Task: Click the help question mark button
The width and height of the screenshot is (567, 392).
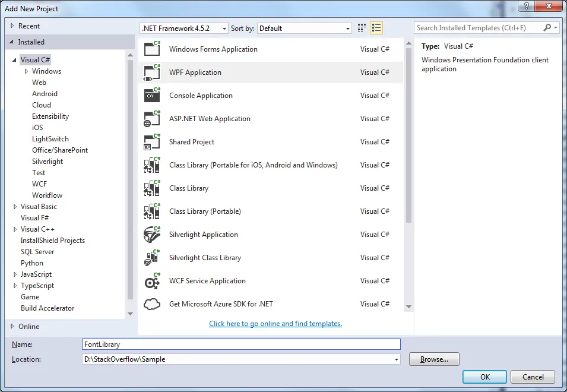Action: coord(527,6)
